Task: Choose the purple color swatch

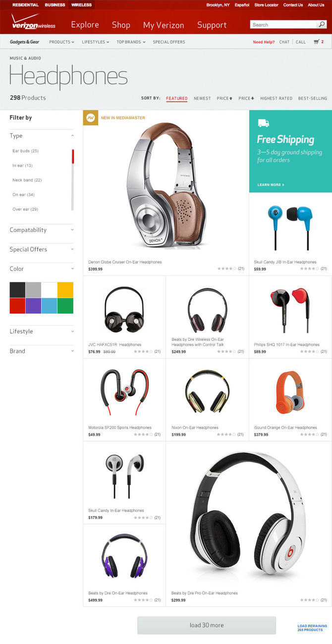Action: (x=34, y=306)
